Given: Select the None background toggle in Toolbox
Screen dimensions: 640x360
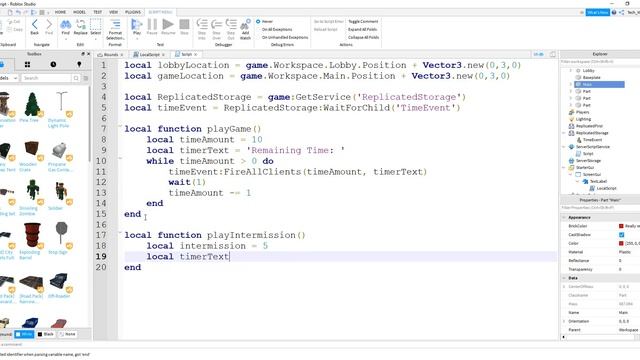Looking at the screenshot, I should point(67,334).
